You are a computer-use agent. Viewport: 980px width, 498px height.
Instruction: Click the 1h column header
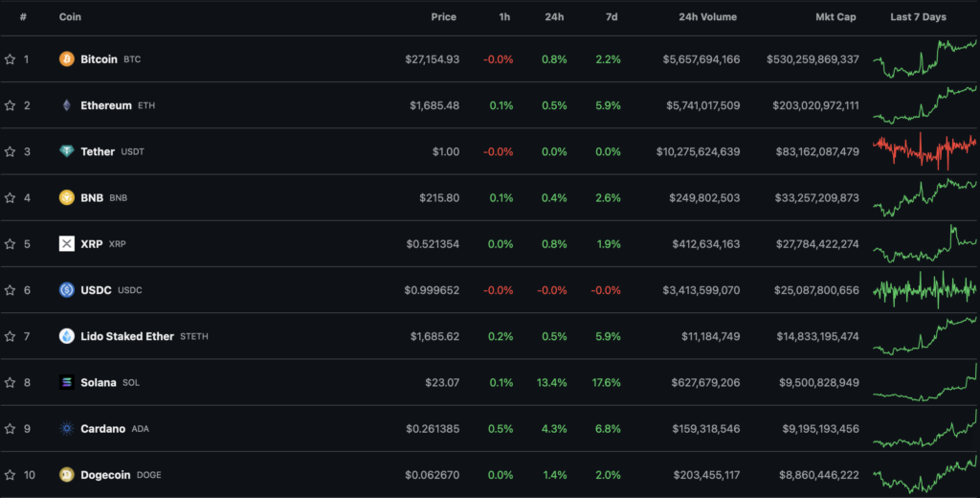503,17
